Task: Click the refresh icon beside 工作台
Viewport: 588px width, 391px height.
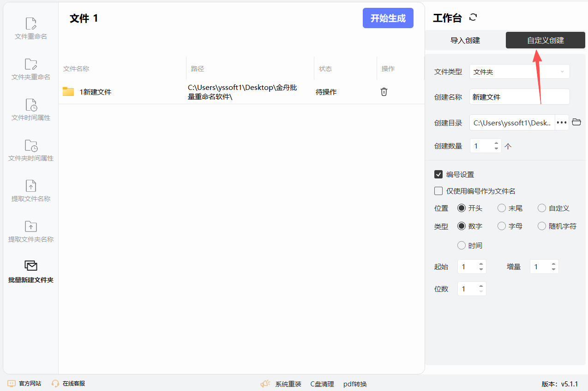Action: 473,18
